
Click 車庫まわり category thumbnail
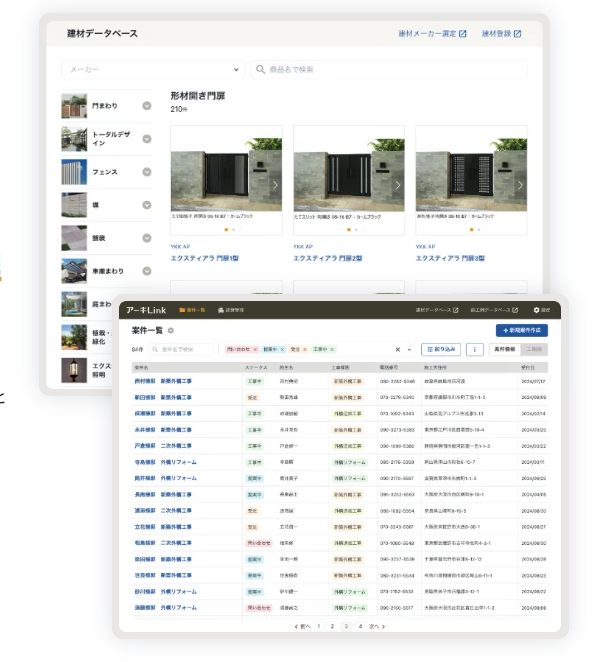[x=74, y=271]
